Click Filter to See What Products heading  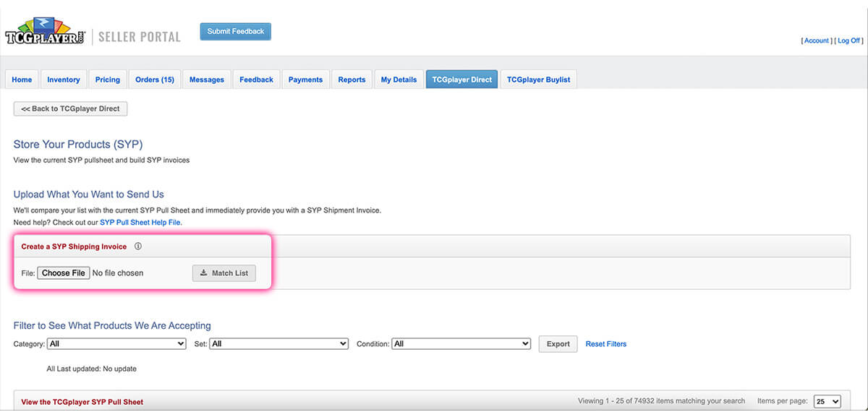112,326
